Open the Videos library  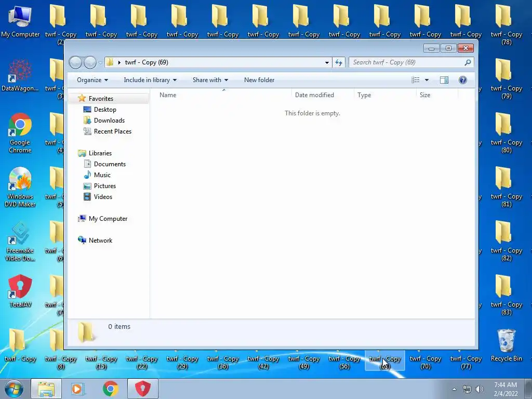(x=103, y=197)
